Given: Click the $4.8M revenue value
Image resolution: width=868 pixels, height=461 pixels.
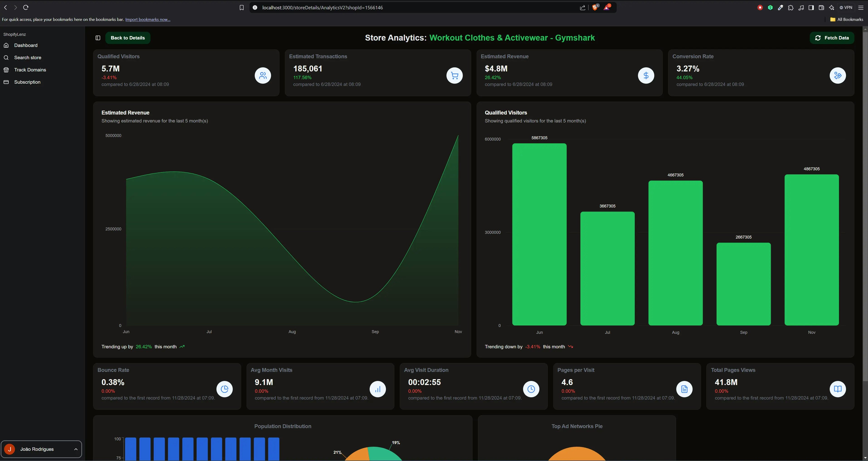Looking at the screenshot, I should tap(496, 68).
